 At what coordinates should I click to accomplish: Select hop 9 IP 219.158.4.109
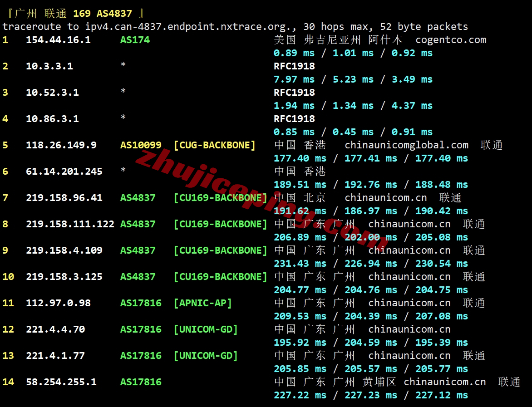pyautogui.click(x=64, y=250)
